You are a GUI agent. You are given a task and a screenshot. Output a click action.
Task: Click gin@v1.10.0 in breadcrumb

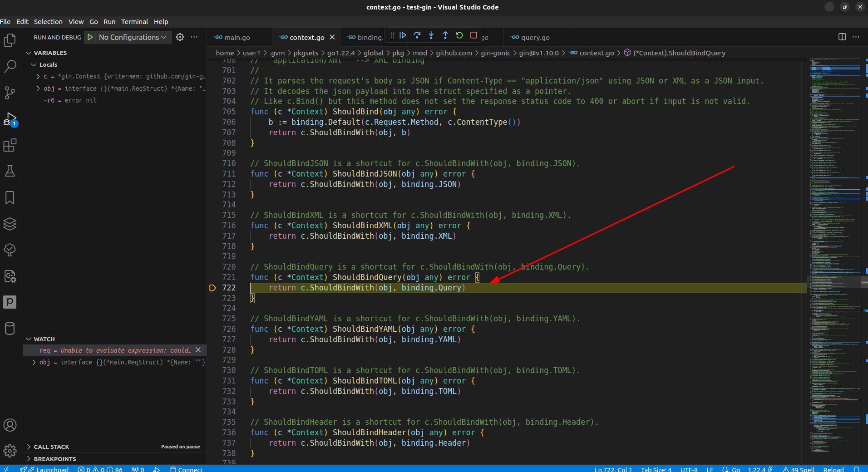pos(539,53)
